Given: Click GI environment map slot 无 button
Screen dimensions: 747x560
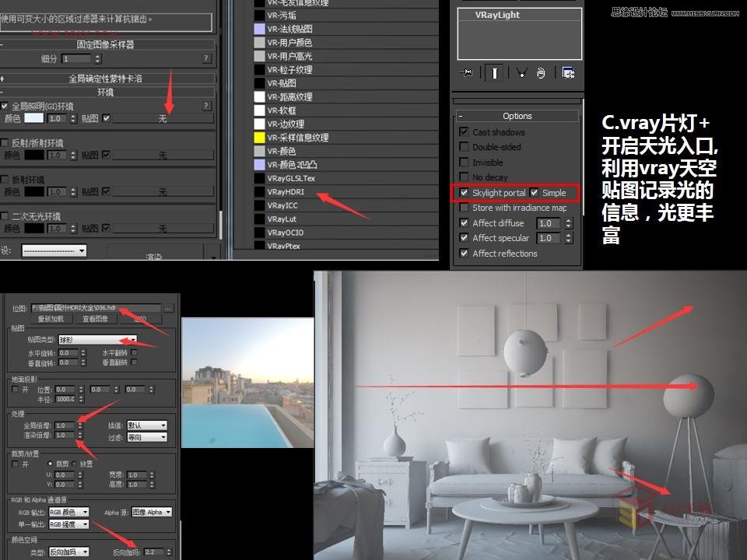Looking at the screenshot, I should tap(163, 119).
